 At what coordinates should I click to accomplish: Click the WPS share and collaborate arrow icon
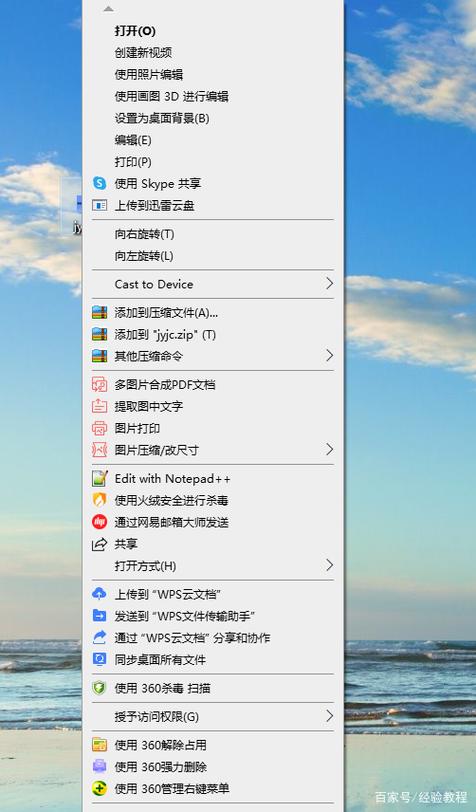(x=99, y=637)
